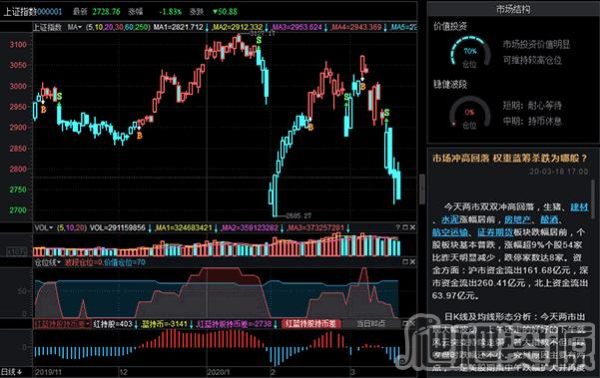Click the arrow after volume MA3=373257281
Viewport: 600px width, 378px height.
[348, 228]
